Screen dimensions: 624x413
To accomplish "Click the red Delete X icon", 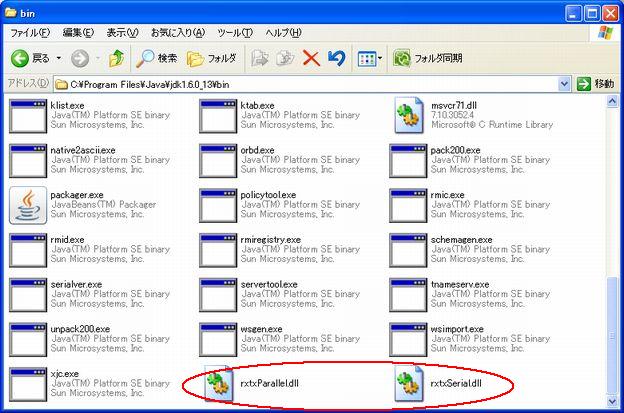I will [x=311, y=58].
